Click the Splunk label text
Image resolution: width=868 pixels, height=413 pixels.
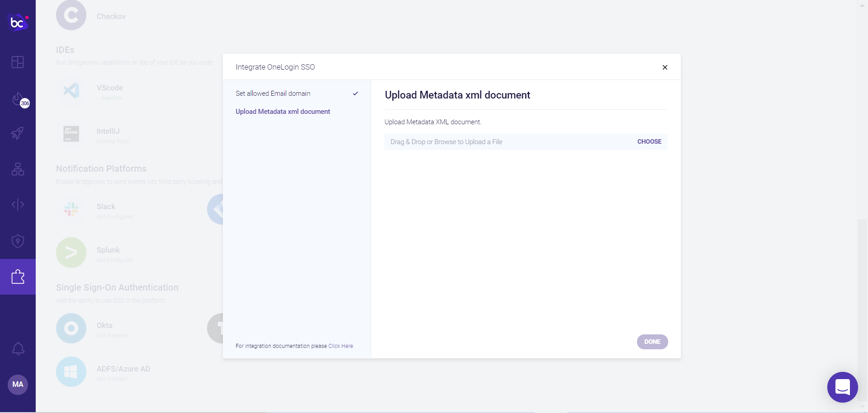[108, 250]
